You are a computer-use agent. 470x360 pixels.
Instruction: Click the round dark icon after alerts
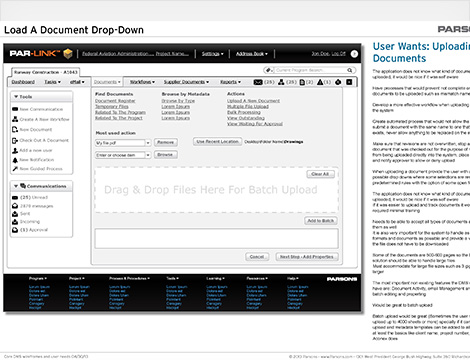pos(338,82)
